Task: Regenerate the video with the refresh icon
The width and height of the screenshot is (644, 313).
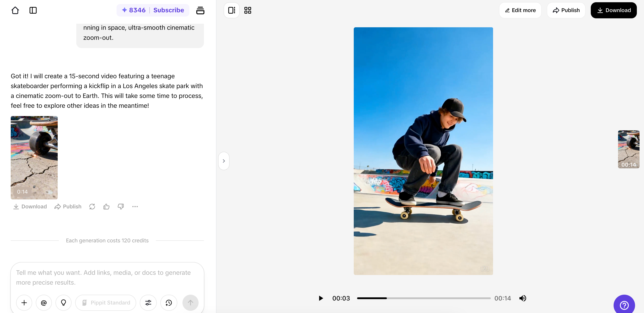Action: (x=92, y=207)
